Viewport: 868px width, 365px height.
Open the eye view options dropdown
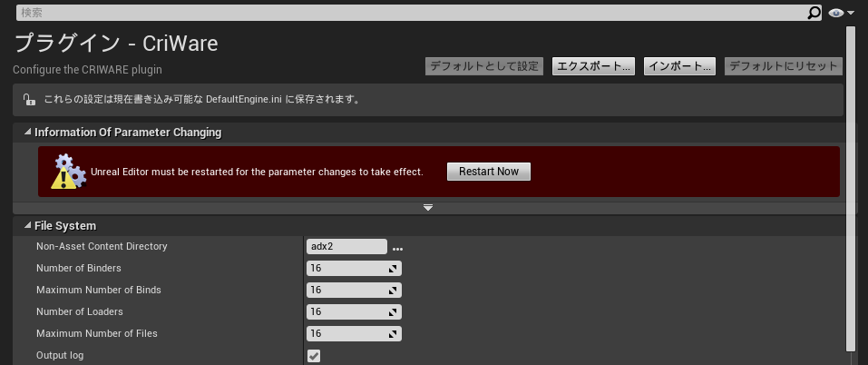coord(842,13)
